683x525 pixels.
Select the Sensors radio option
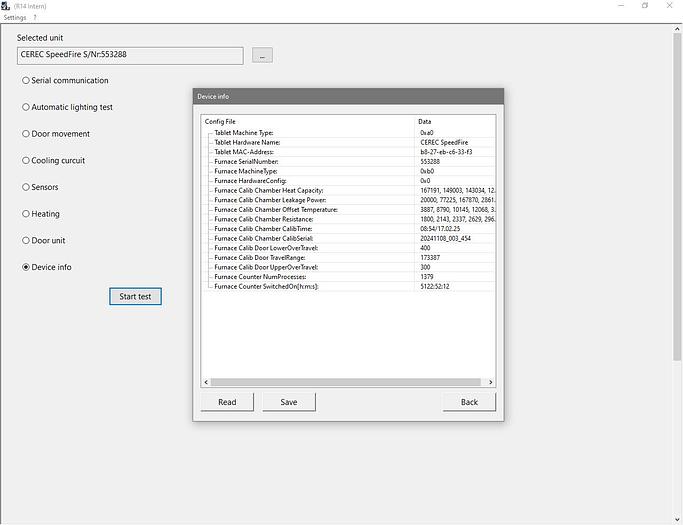click(26, 187)
